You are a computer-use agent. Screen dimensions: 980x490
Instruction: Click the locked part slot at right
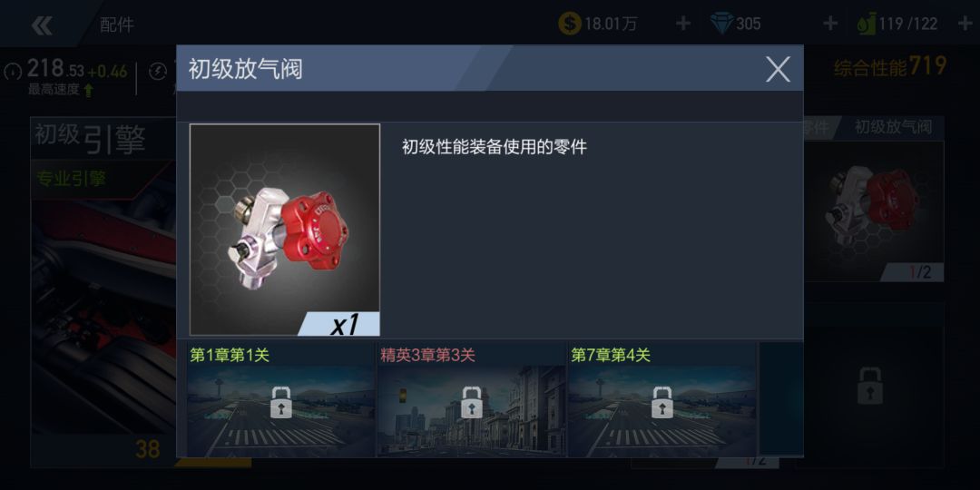click(869, 386)
